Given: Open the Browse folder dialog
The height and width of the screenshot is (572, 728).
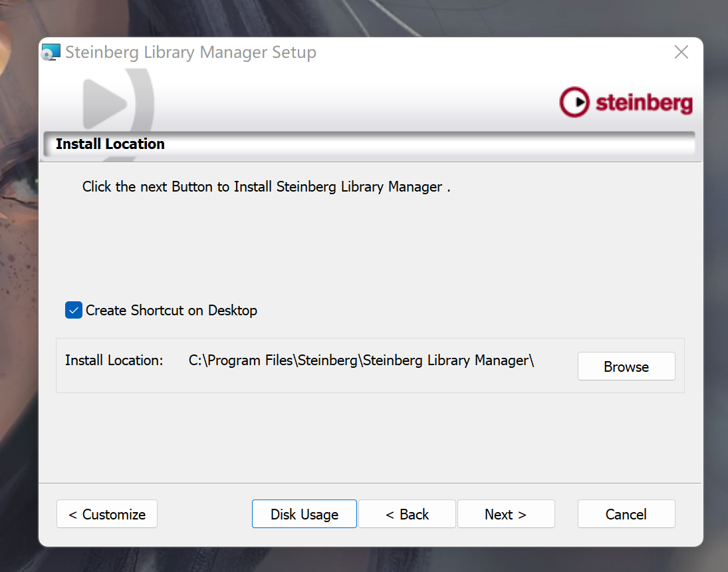Looking at the screenshot, I should pos(626,366).
